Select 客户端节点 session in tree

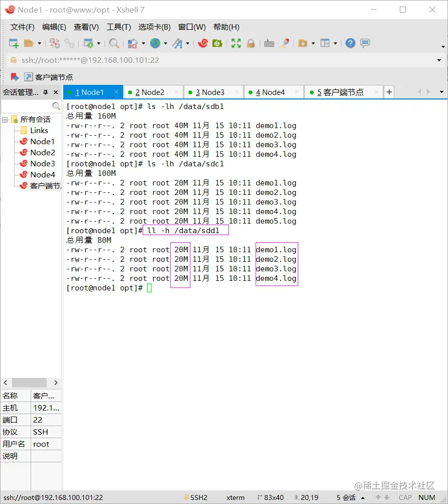click(45, 186)
